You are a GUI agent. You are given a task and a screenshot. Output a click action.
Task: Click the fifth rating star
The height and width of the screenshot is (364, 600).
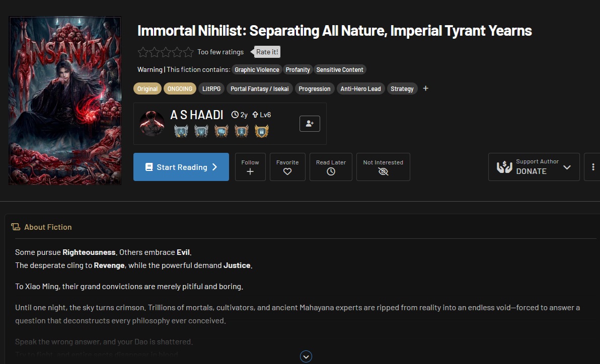tap(188, 52)
